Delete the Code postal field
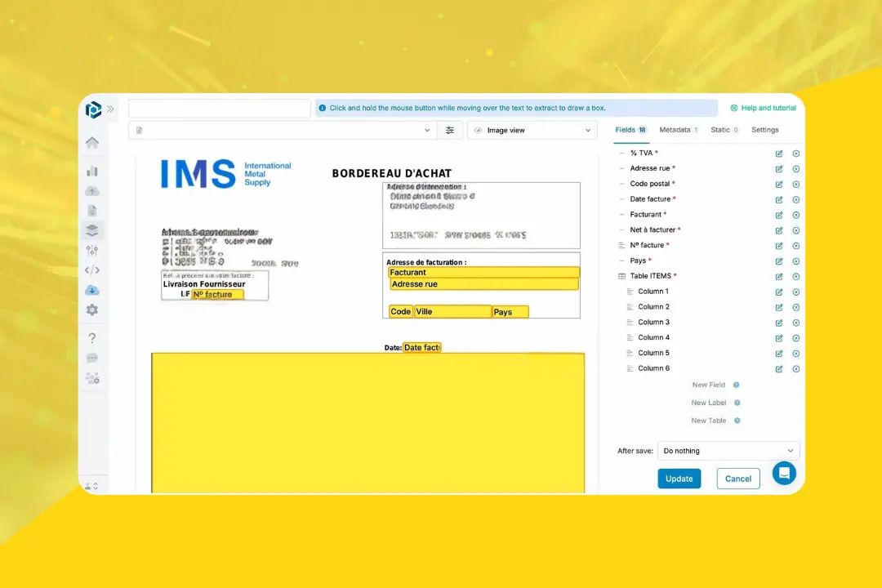 [x=796, y=184]
